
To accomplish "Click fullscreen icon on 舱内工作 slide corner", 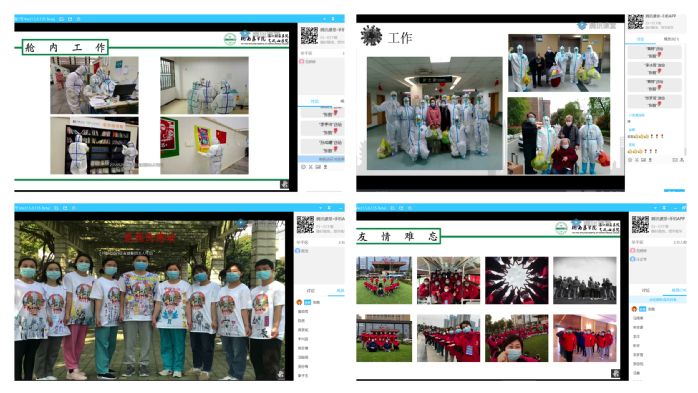I will (284, 184).
